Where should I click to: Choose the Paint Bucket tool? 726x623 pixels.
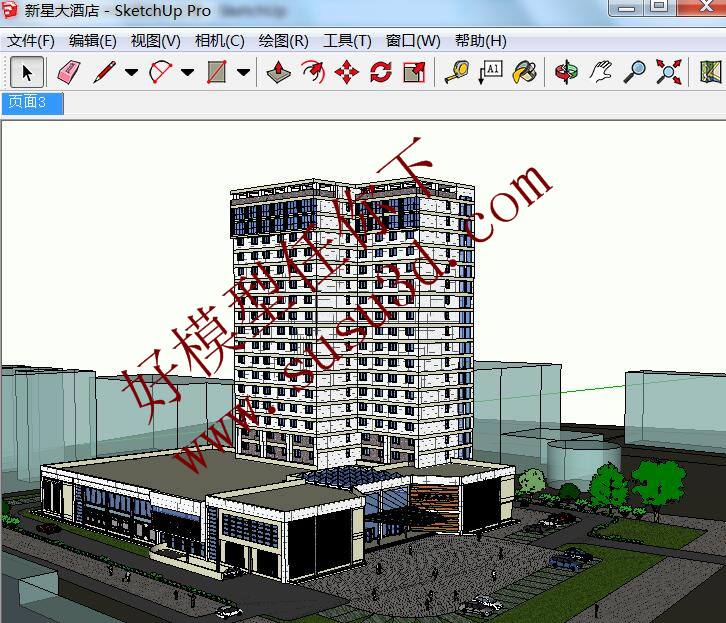point(524,72)
